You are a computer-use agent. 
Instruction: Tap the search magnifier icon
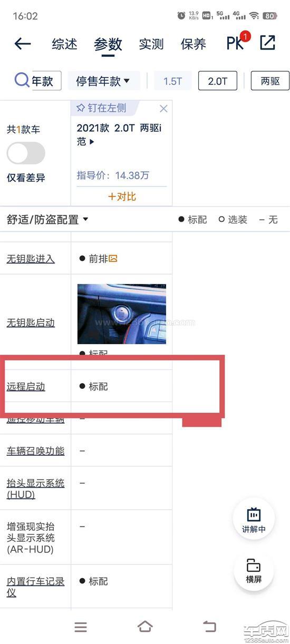tap(22, 81)
